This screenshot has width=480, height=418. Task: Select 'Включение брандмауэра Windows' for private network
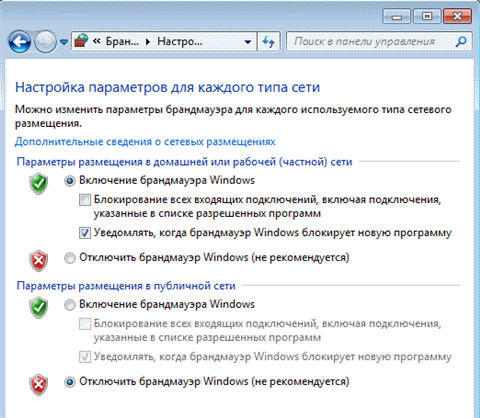click(x=70, y=181)
